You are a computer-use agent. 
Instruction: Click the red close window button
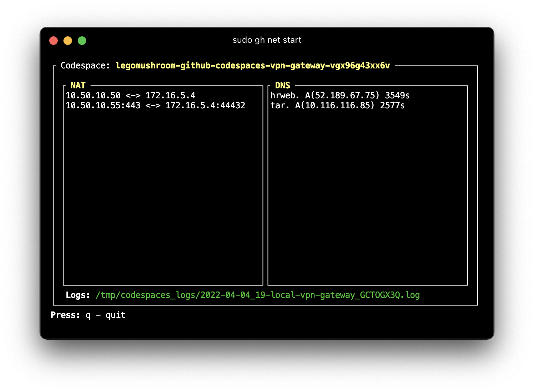pos(53,41)
